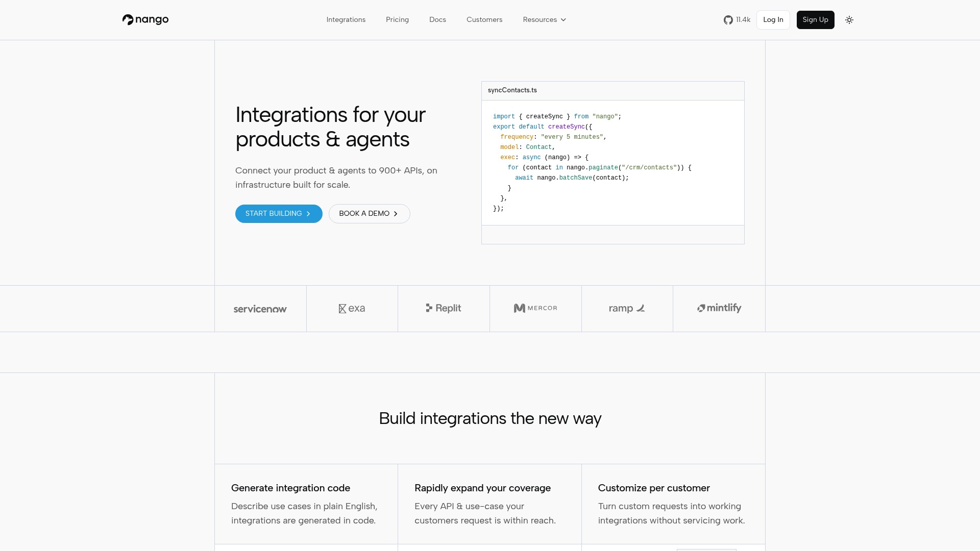Click the "model: Contact" code line
The image size is (980, 551).
tap(527, 147)
